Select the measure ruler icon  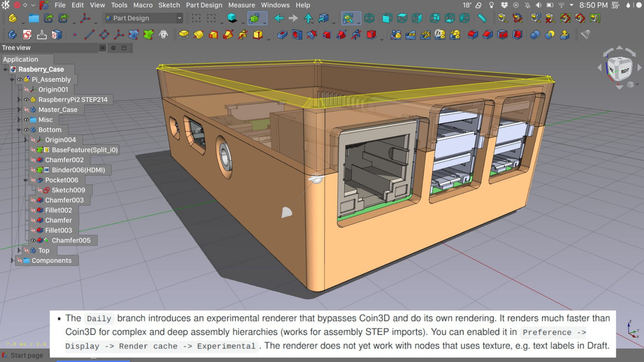[x=482, y=18]
